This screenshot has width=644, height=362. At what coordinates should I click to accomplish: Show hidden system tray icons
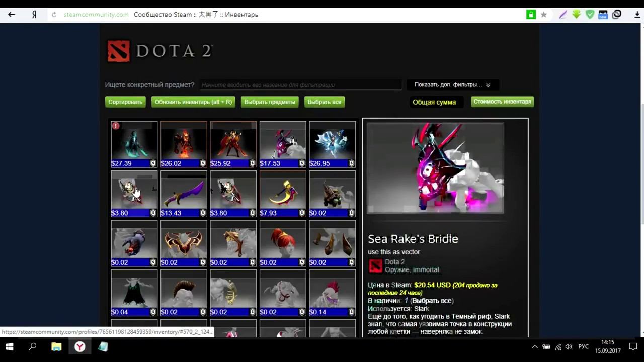[x=534, y=347]
